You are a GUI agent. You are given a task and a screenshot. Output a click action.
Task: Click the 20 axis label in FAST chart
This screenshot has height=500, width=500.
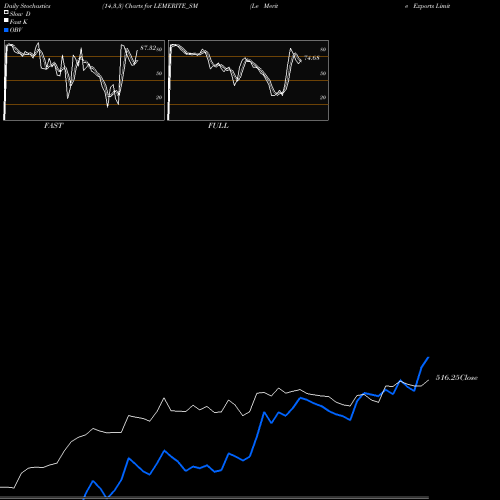pos(159,97)
